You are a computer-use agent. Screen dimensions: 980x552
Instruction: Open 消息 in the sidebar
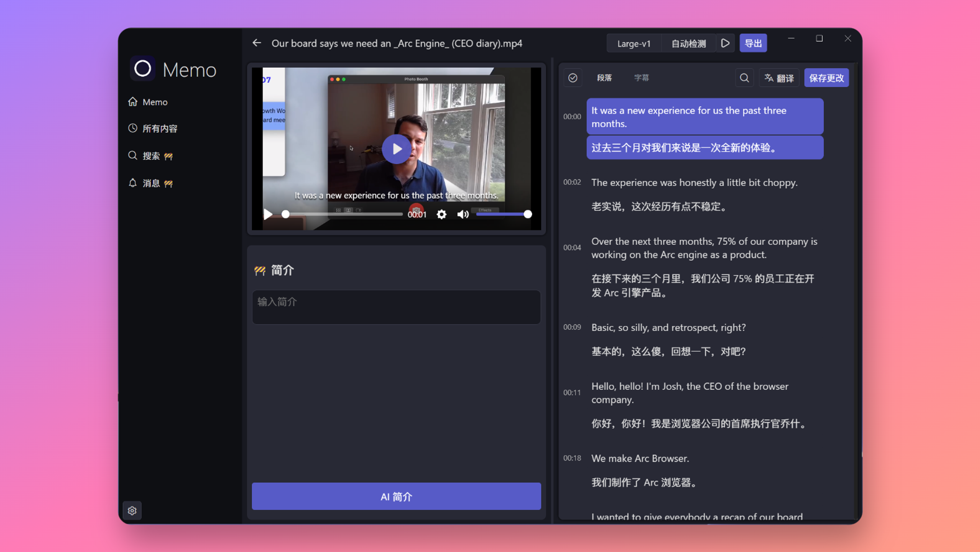150,183
